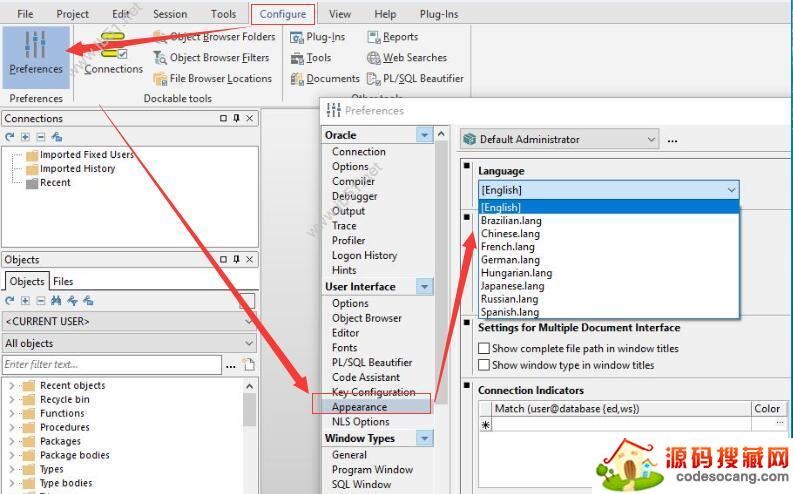The width and height of the screenshot is (793, 494).
Task: Select NLS Options in the Preferences list
Action: coord(361,422)
